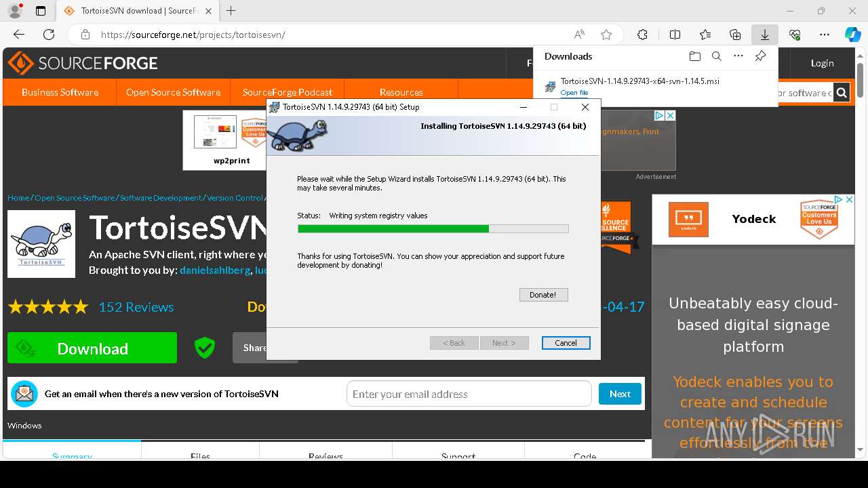Click the SourceForge logo
Image resolution: width=868 pixels, height=488 pixels.
click(83, 63)
